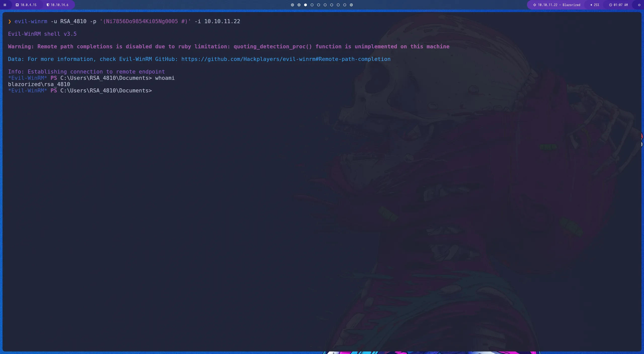
Task: Select an empty workspace dot in the middle
Action: (325, 5)
